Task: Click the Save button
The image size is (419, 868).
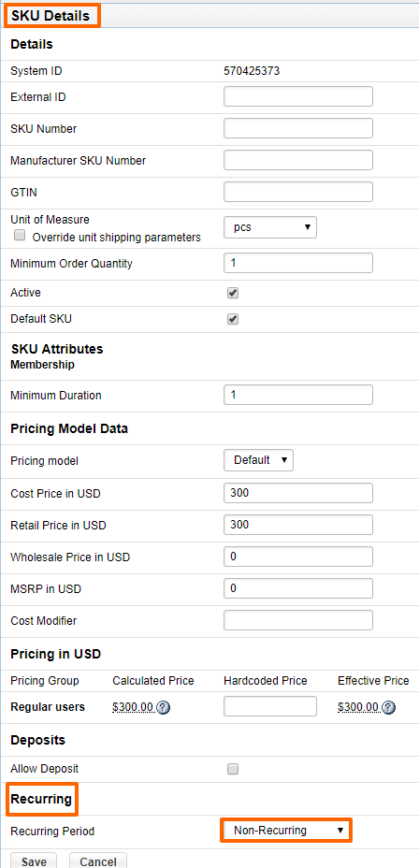Action: point(34,861)
